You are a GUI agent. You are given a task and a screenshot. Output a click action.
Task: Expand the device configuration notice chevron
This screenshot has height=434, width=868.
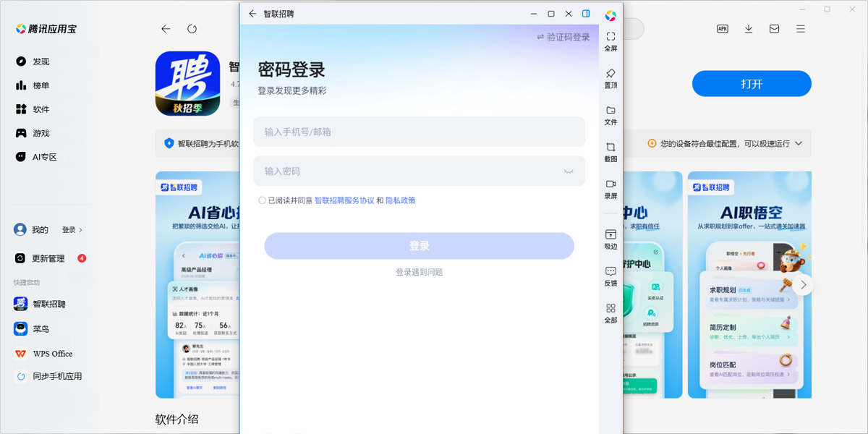click(x=799, y=143)
